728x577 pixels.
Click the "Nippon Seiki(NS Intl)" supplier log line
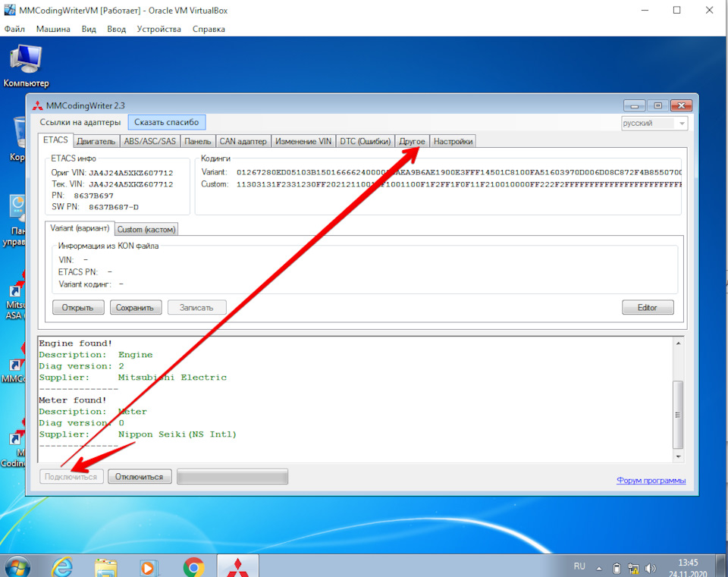[x=138, y=434]
